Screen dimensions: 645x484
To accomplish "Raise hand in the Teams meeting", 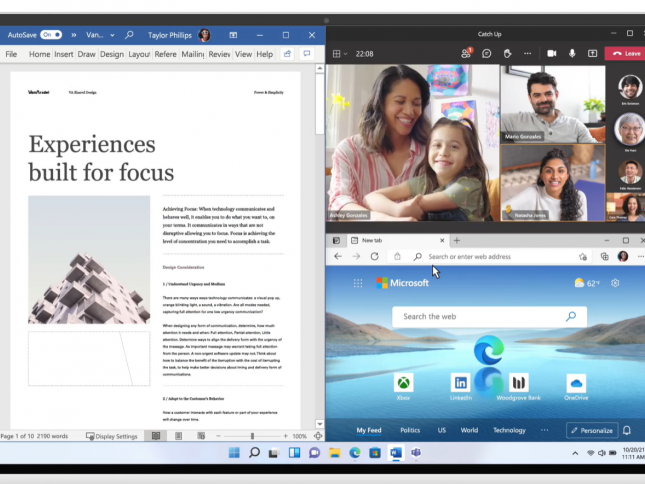I will 508,53.
